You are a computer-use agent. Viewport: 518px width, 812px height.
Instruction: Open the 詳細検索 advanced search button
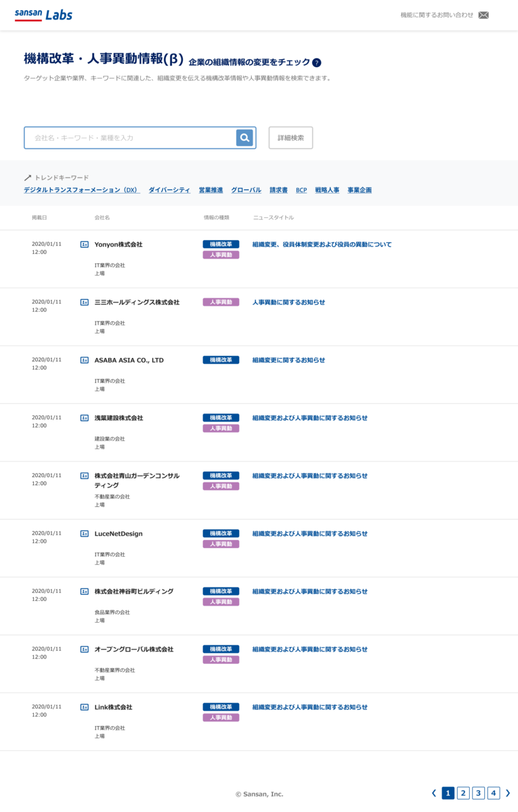coord(290,137)
